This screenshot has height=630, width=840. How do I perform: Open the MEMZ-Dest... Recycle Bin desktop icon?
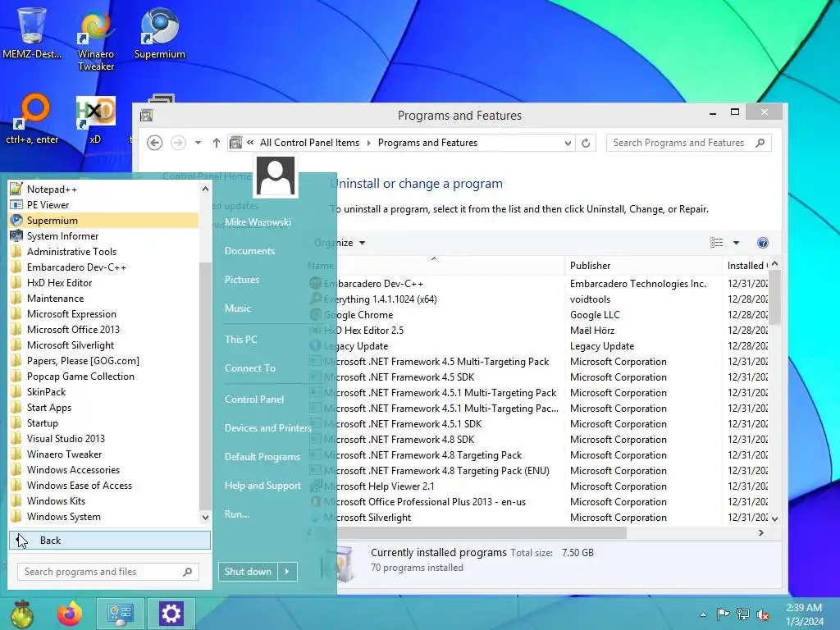tap(32, 32)
